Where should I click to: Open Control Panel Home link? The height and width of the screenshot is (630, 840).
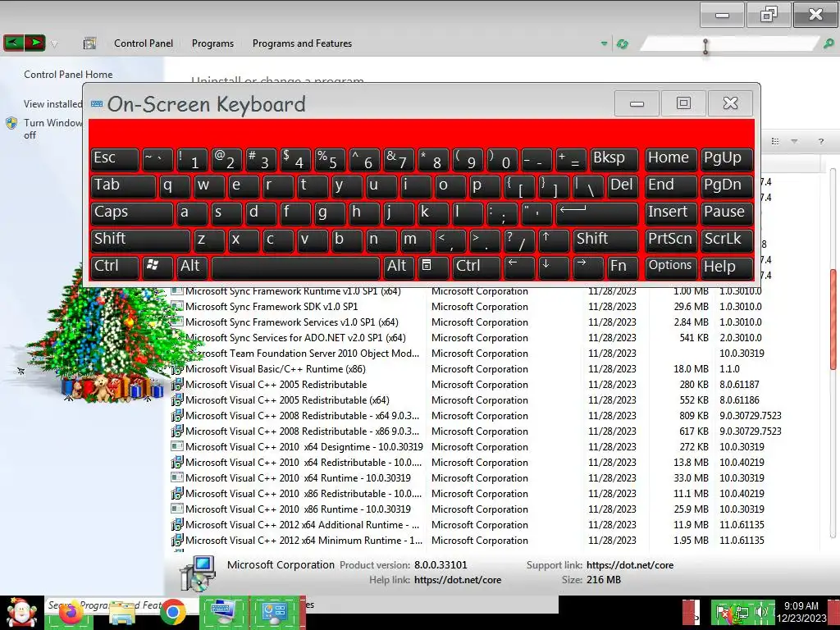[x=68, y=75]
